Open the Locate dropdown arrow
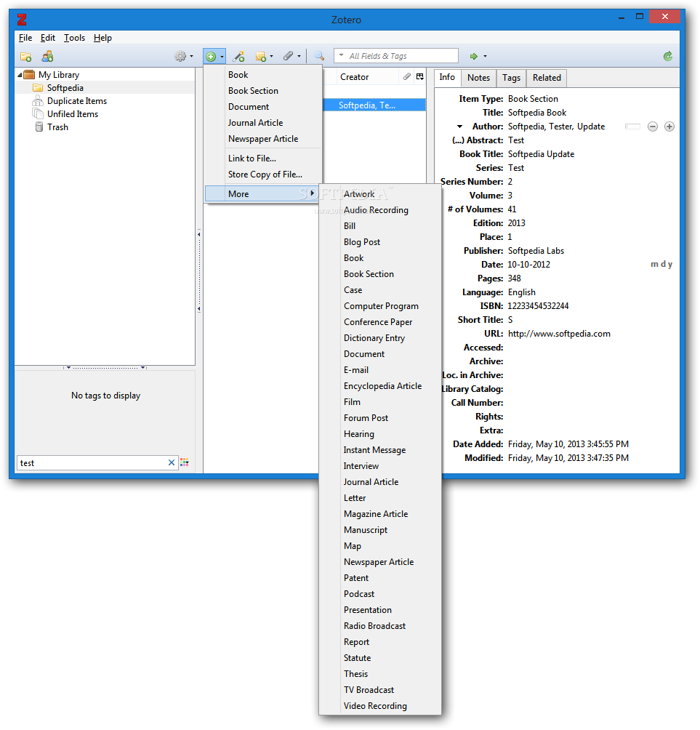700x730 pixels. [x=485, y=56]
